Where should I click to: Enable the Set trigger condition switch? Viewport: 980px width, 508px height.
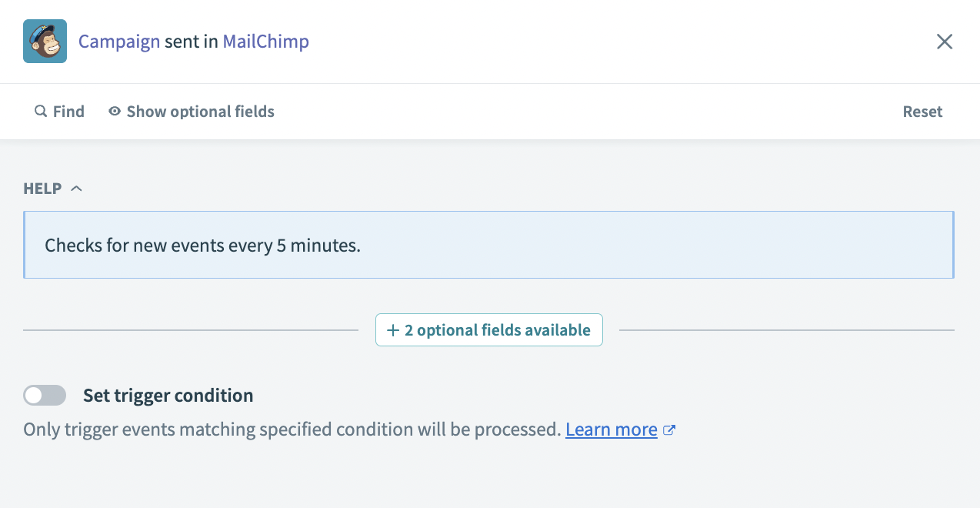click(x=45, y=396)
